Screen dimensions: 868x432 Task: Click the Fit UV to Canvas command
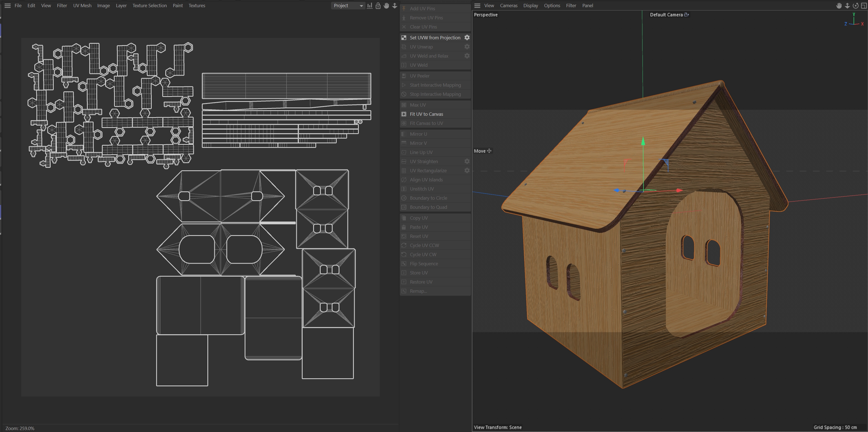point(426,114)
